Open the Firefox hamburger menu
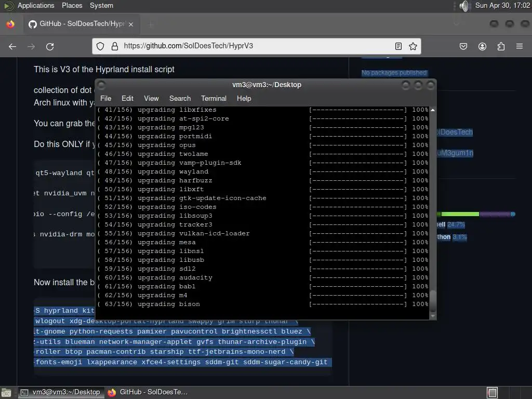The image size is (532, 399). tap(519, 46)
